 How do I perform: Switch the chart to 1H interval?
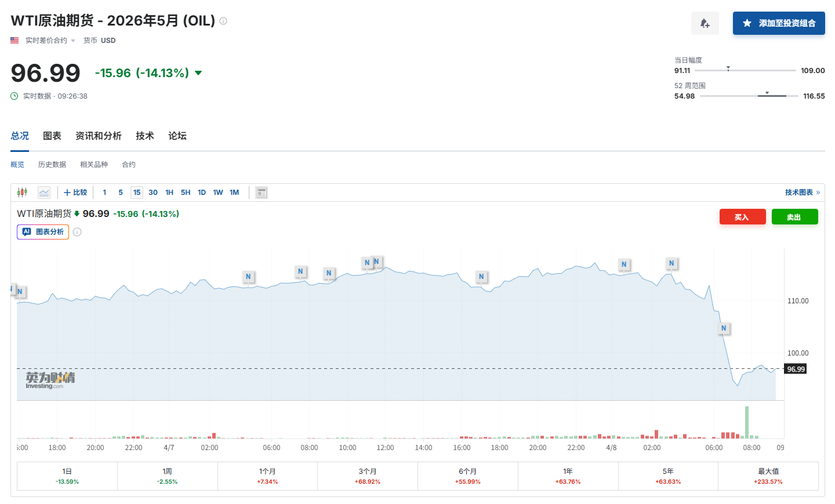point(169,193)
